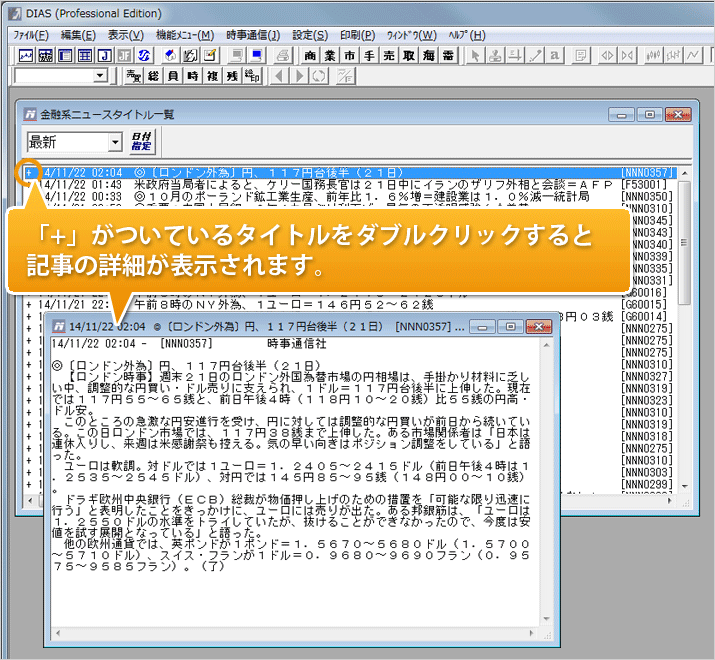Click the news list vertical scrollbar
Screen dimensions: 715x660
(684, 240)
